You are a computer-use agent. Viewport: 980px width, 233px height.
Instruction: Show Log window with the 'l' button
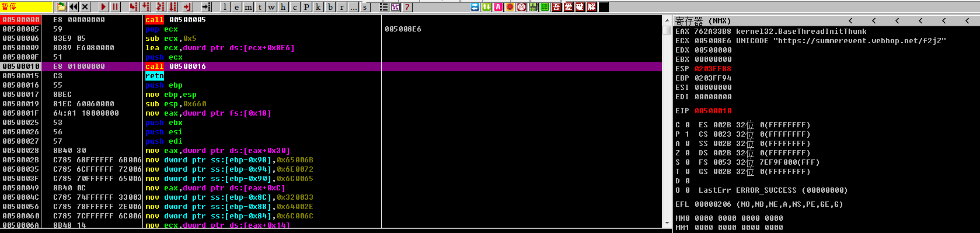tap(225, 7)
